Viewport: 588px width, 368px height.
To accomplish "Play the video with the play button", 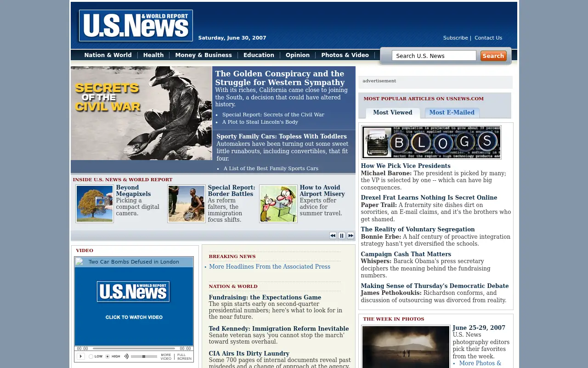I will click(x=80, y=356).
